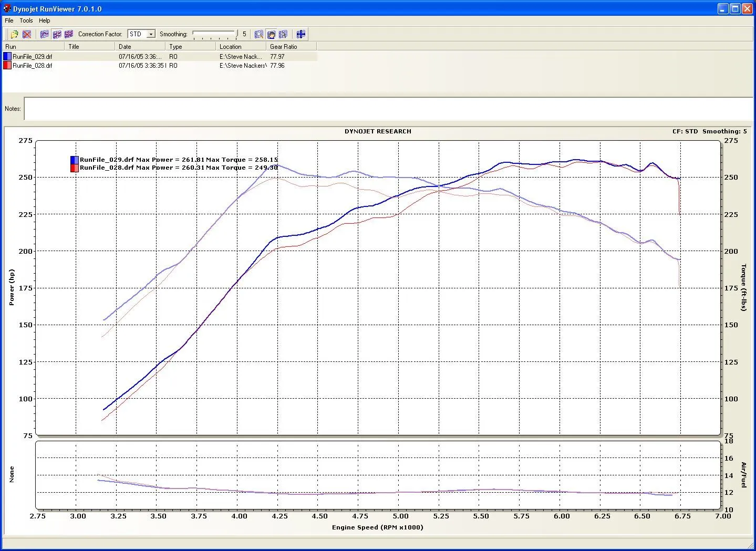Activate the zoom magnifier graph tool
The height and width of the screenshot is (551, 756).
point(259,34)
